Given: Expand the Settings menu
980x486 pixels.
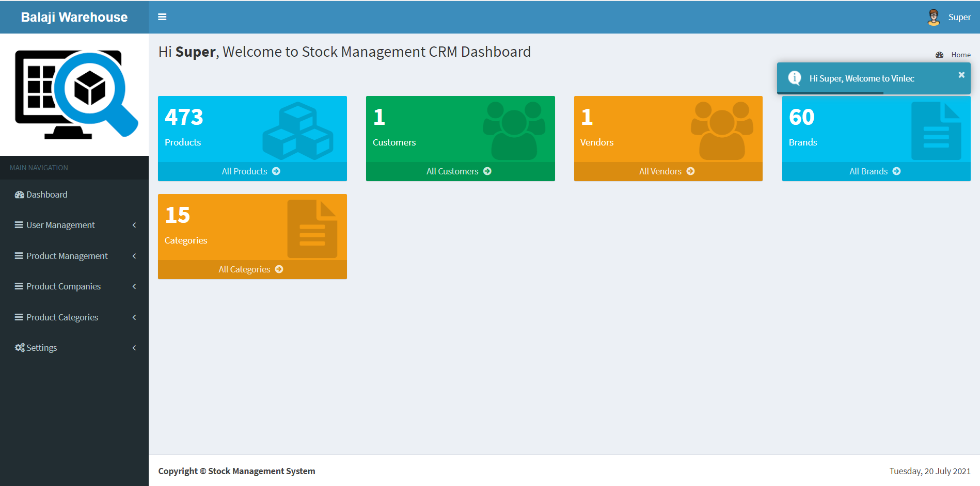Looking at the screenshot, I should tap(41, 348).
